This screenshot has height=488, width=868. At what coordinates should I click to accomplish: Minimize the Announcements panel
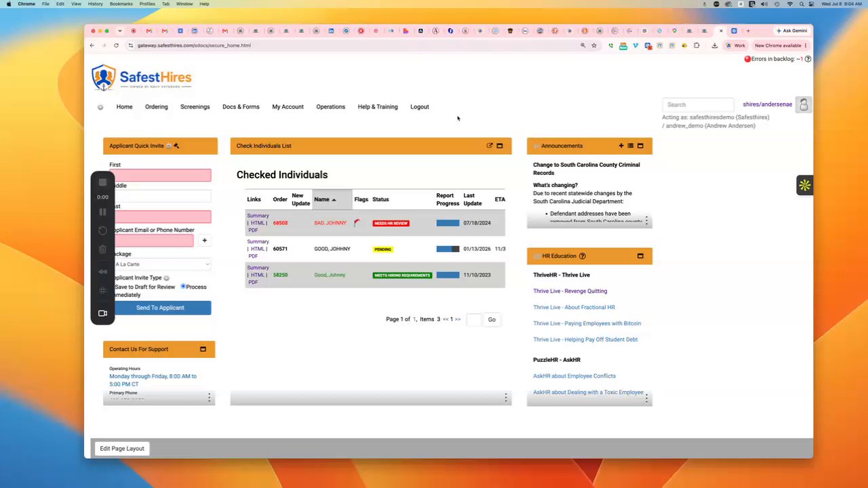point(640,146)
